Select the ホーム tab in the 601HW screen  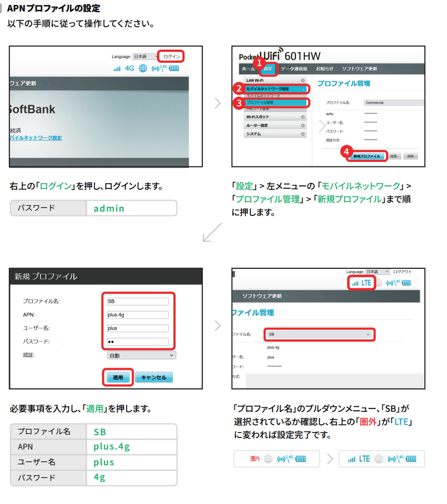click(x=248, y=69)
